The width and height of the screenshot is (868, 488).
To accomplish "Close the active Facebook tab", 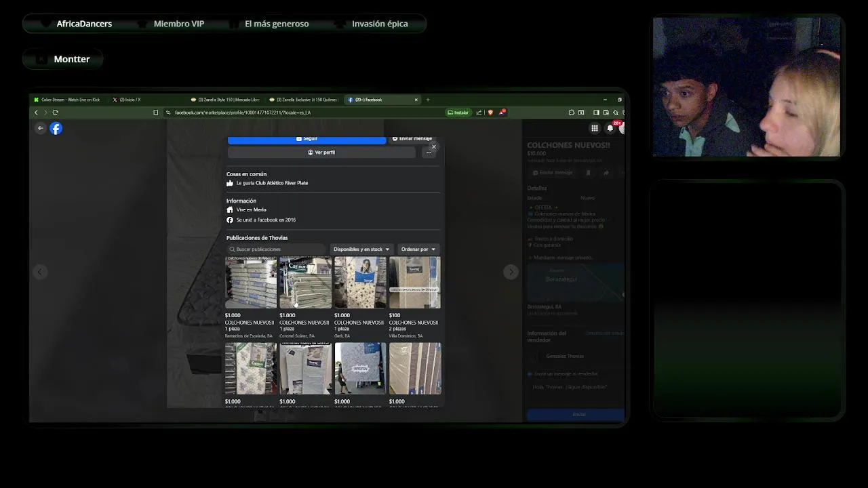I will [x=416, y=100].
